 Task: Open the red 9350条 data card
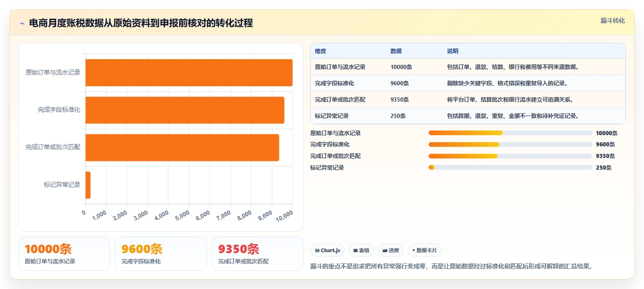[257, 254]
